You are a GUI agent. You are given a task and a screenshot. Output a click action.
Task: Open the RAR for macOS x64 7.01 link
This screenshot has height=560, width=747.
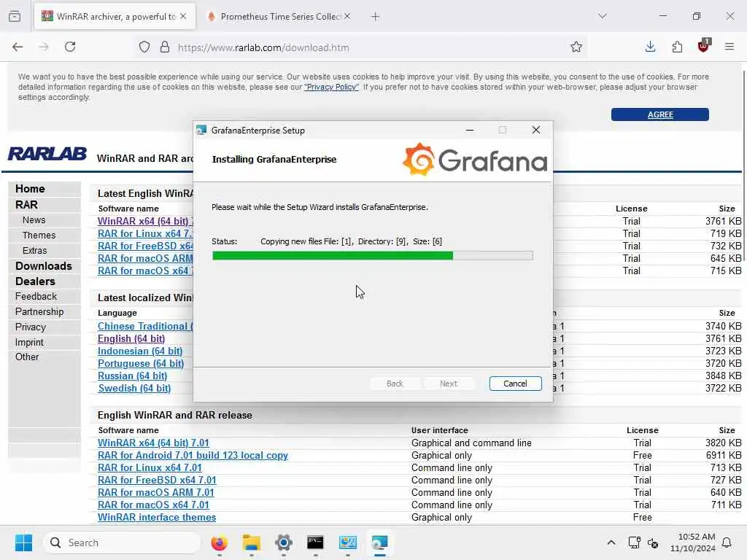pos(153,505)
